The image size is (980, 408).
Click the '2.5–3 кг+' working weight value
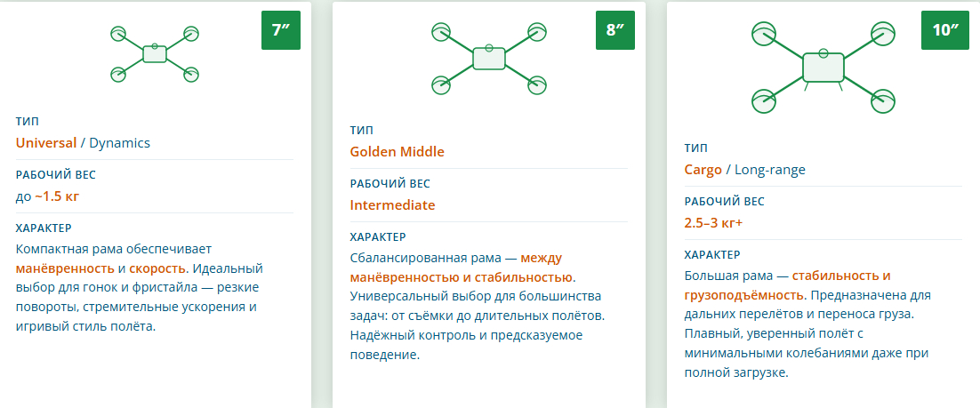click(x=713, y=222)
